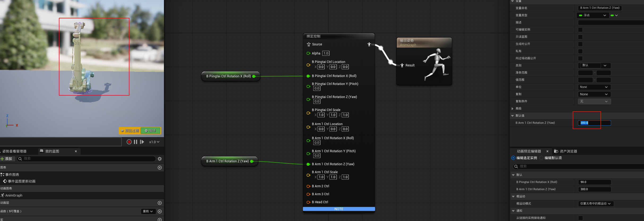Switch to the 资产浏览器 tab

click(566, 151)
